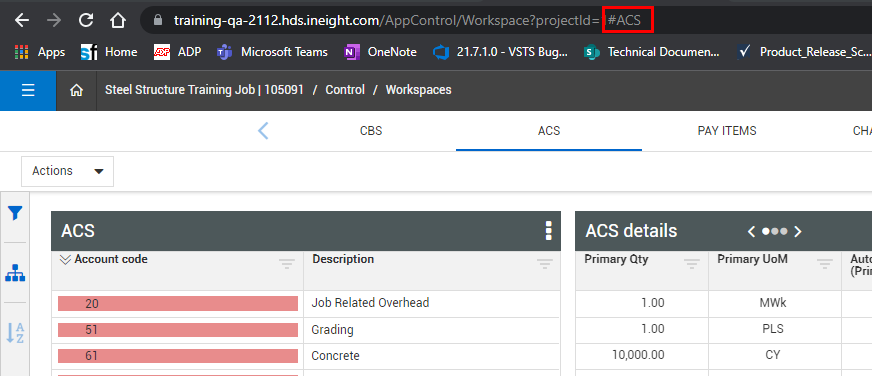
Task: Reload the page with the refresh icon
Action: 86,21
